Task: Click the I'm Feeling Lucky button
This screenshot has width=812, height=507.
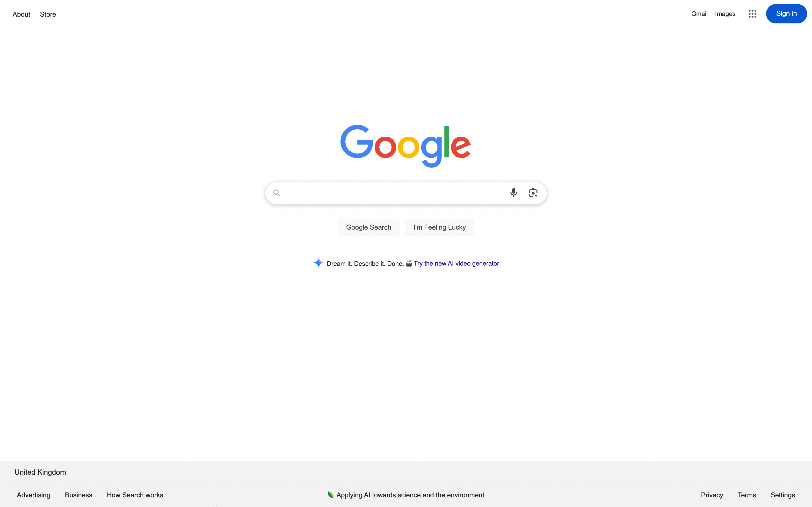Action: point(440,227)
